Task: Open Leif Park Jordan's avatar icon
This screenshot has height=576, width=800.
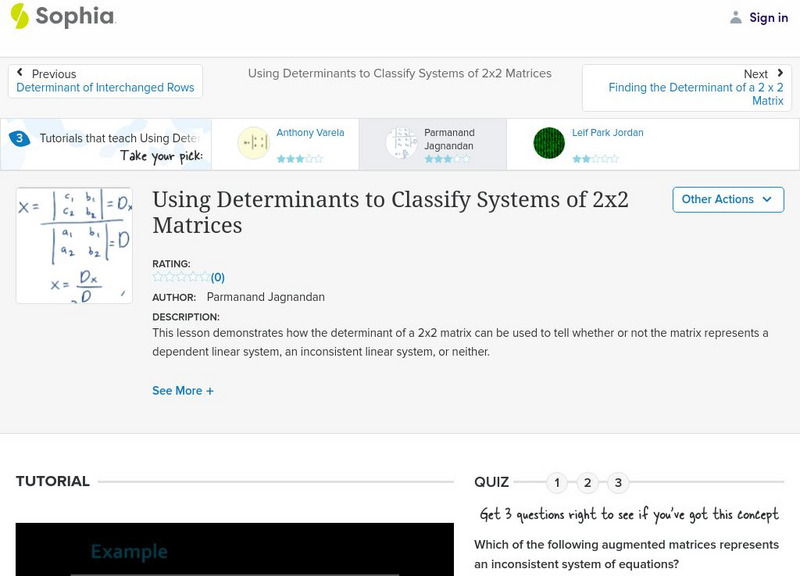Action: tap(549, 143)
